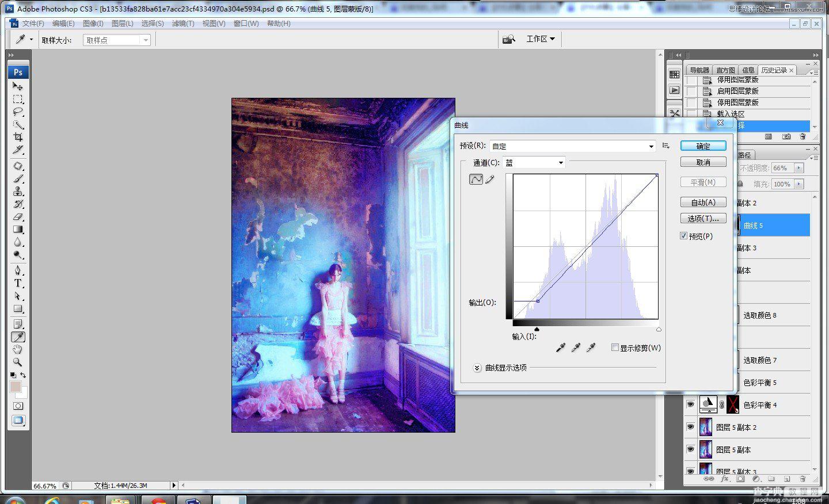The height and width of the screenshot is (504, 829).
Task: Select the History Brush tool
Action: click(x=18, y=204)
